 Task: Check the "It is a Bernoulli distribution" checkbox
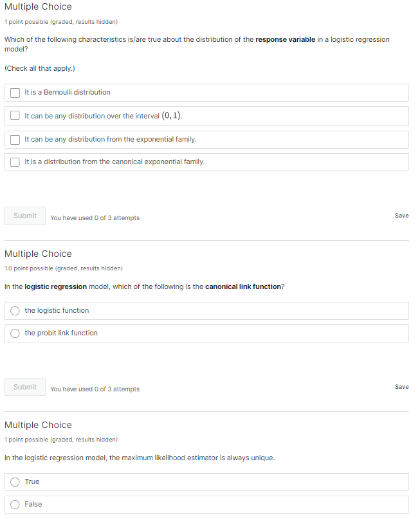coord(15,93)
